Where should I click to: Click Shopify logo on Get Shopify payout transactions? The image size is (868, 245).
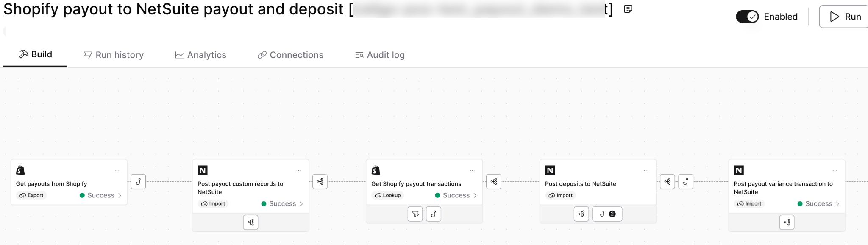click(x=376, y=170)
